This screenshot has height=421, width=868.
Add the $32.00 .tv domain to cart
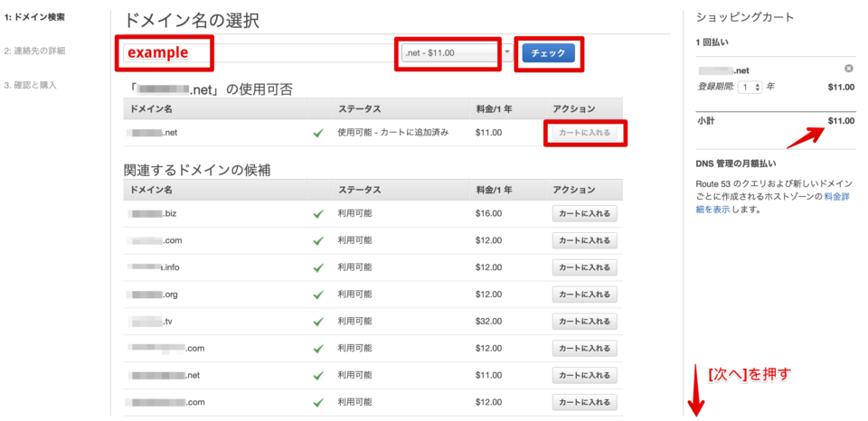[x=585, y=323]
